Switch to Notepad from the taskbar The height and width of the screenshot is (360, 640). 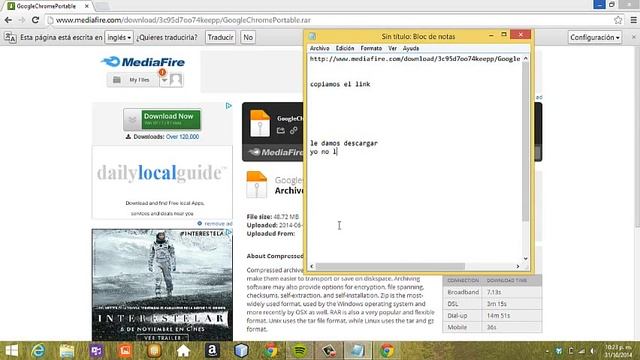tap(358, 351)
